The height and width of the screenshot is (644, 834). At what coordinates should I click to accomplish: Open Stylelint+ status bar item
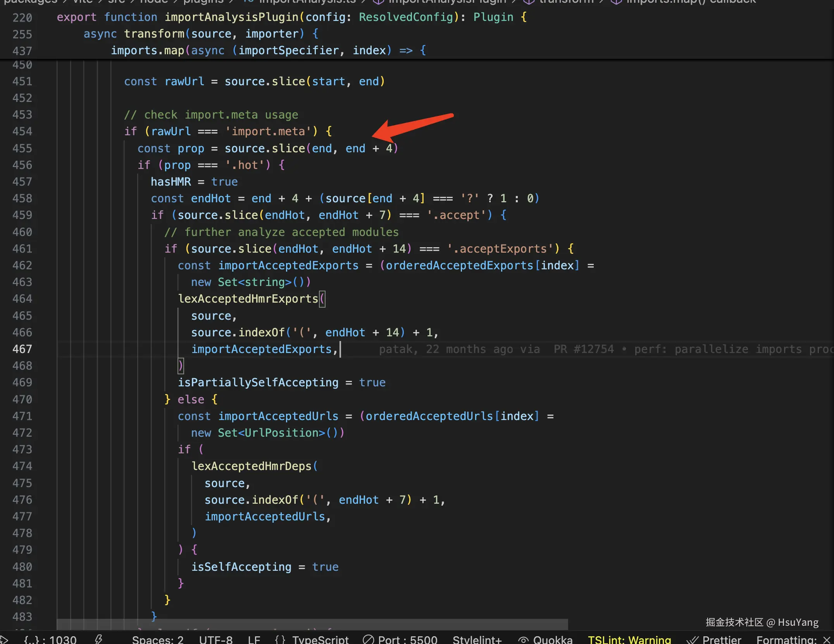pos(477,639)
